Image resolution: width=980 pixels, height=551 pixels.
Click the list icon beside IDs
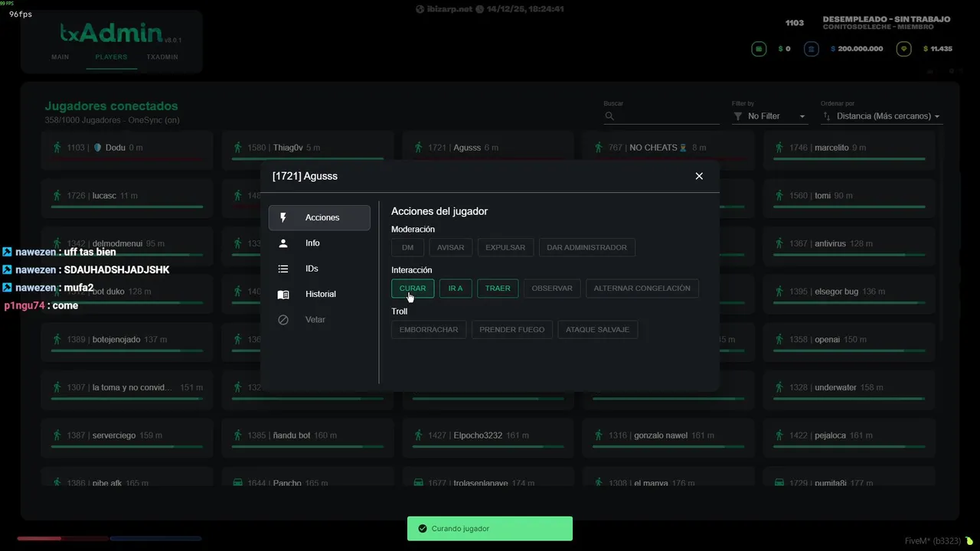(283, 269)
